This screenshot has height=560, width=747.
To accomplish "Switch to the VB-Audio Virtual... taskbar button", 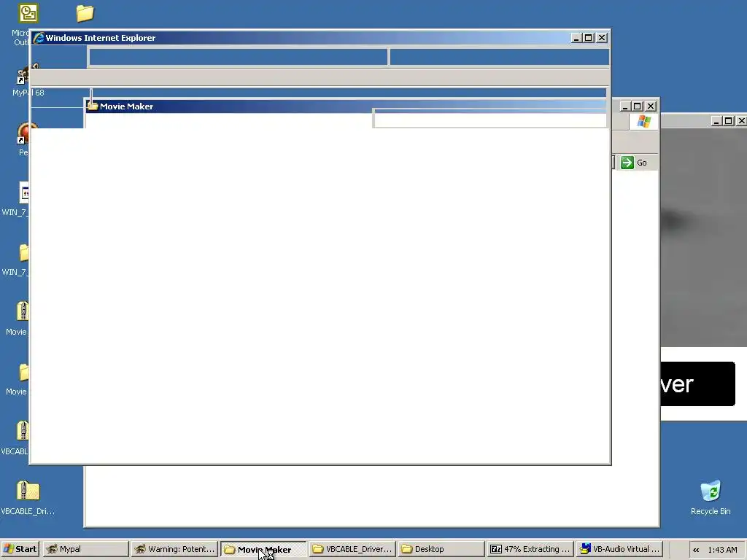I will [x=619, y=549].
